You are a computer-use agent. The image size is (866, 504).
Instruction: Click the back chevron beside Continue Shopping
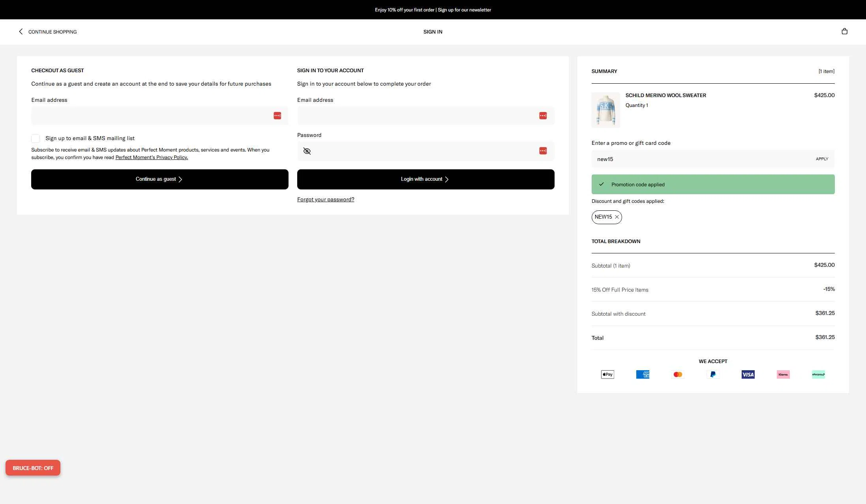click(x=21, y=31)
